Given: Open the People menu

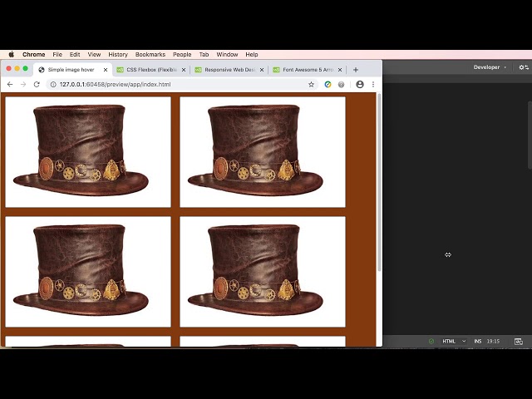Looking at the screenshot, I should click(182, 54).
